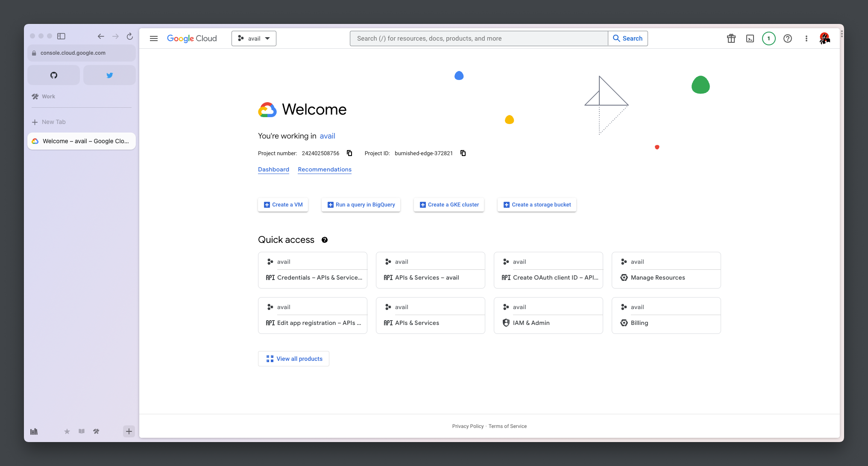The image size is (868, 466).
Task: Copy the project number to clipboard
Action: (349, 153)
